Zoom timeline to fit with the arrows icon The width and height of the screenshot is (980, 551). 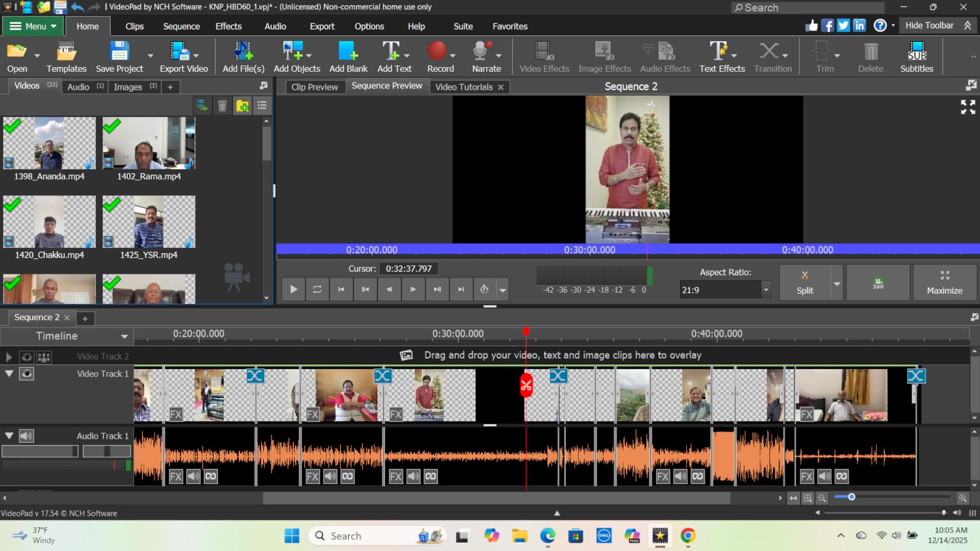[x=793, y=498]
